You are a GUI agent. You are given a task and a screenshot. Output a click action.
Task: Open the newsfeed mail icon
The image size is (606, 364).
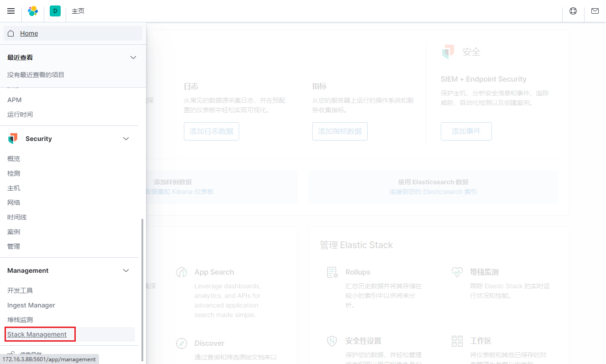click(595, 11)
